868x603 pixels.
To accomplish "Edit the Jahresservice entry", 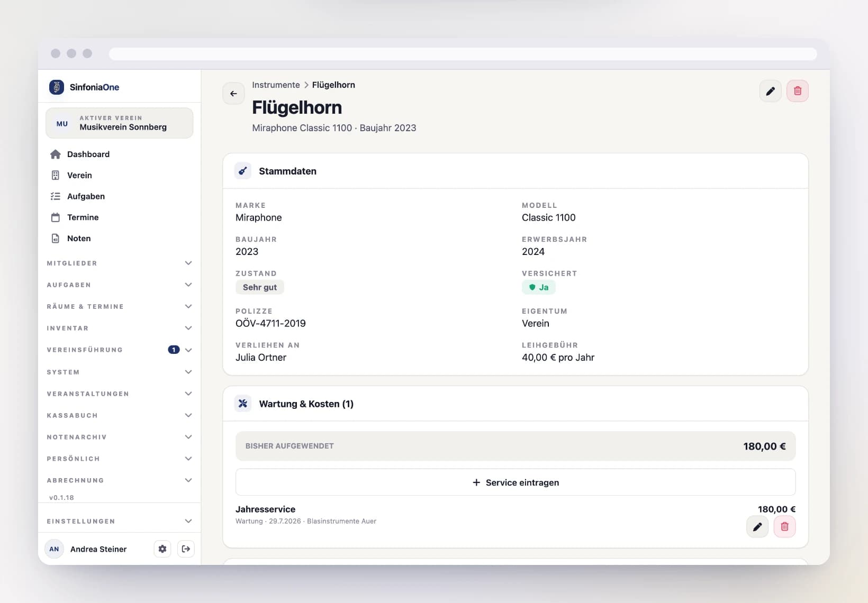I will click(757, 527).
